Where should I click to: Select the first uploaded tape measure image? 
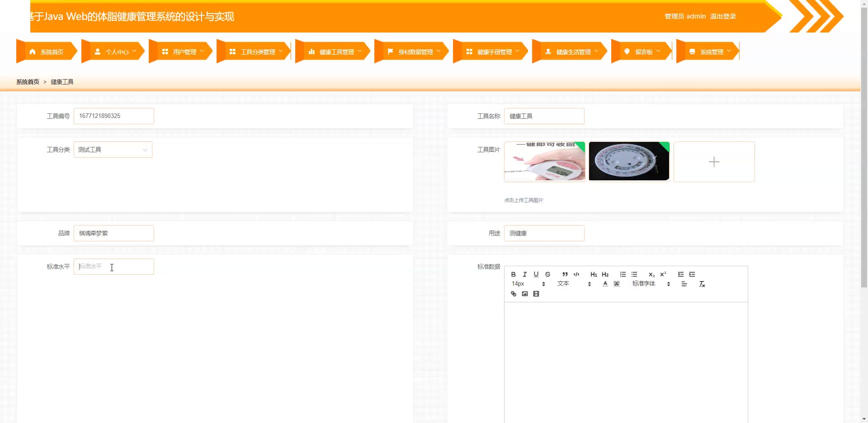[545, 162]
